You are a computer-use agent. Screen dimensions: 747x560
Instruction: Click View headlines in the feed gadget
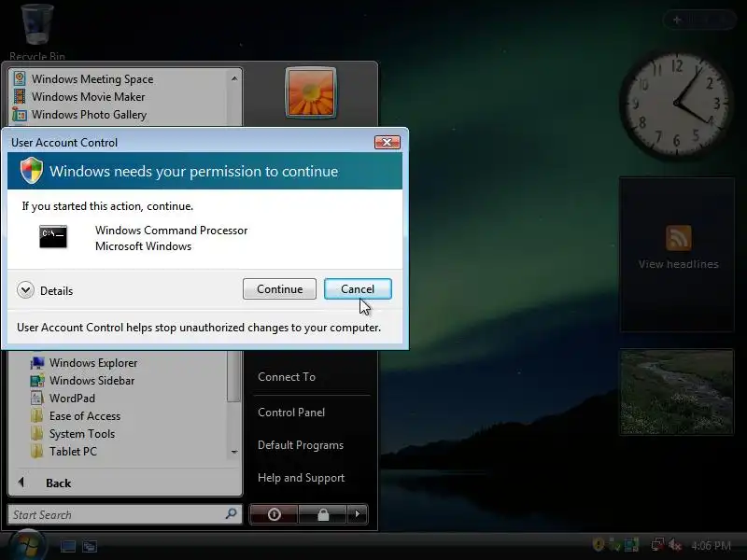click(678, 264)
